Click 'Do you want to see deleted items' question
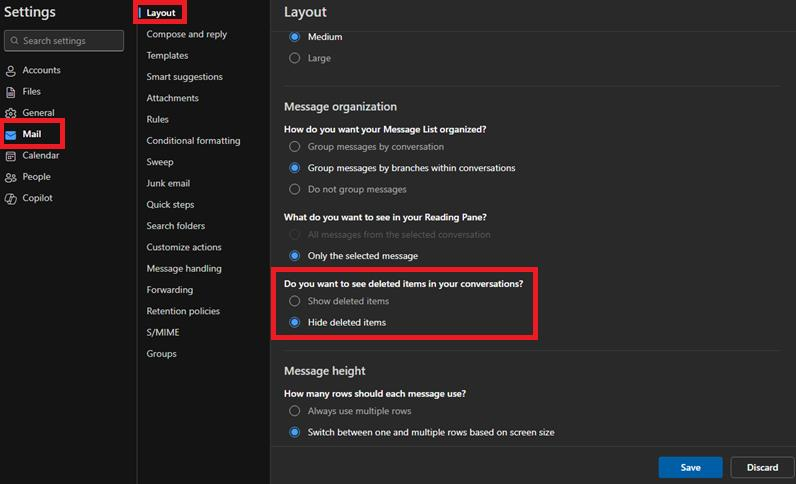 (404, 284)
